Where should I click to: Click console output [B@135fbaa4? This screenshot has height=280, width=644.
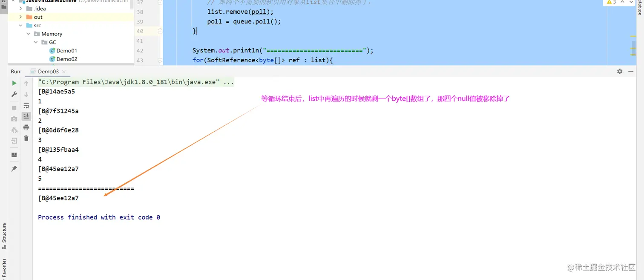58,150
